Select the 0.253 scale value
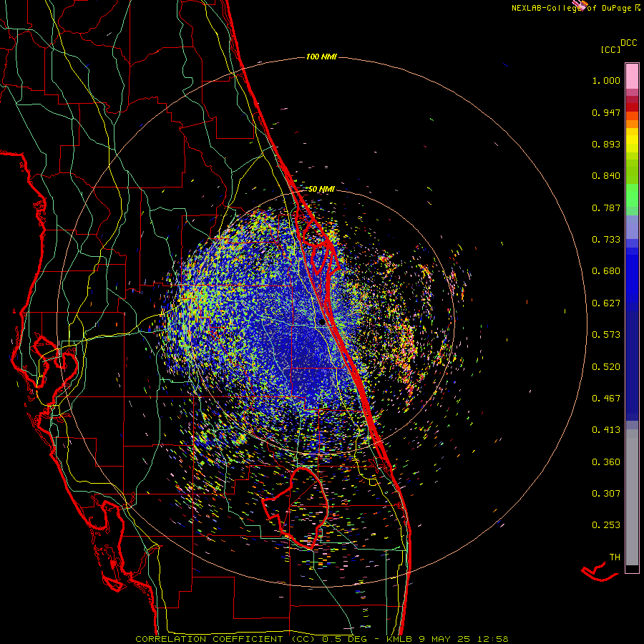 tap(606, 525)
